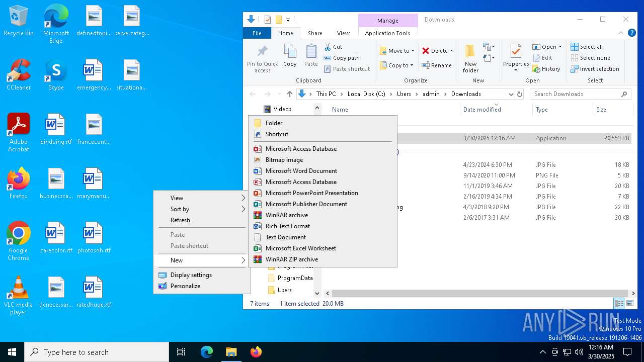The height and width of the screenshot is (362, 644).
Task: Sort by the Date modified column header
Action: (496, 109)
